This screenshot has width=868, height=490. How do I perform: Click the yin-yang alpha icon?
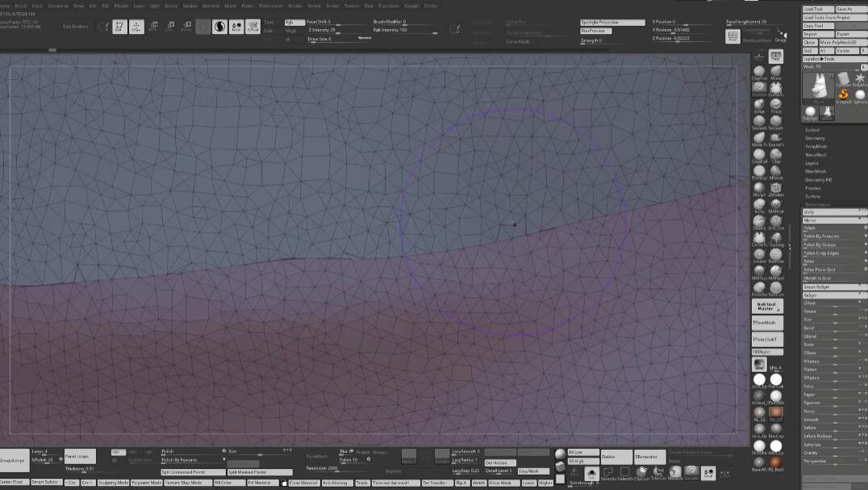(x=219, y=27)
